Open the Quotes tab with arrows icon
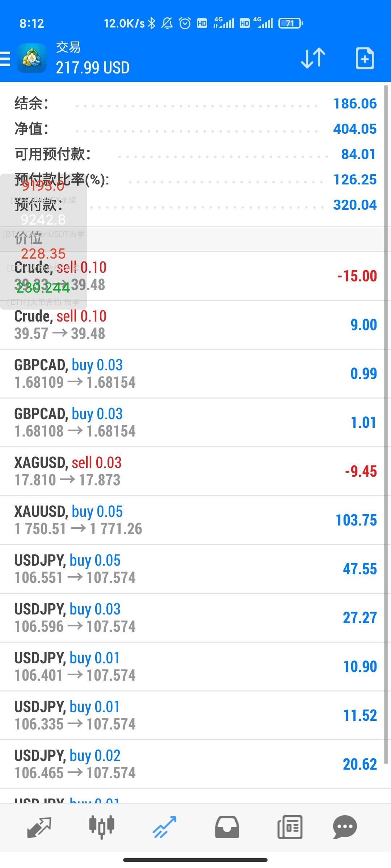Viewport: 391px width, 868px height. [x=39, y=827]
